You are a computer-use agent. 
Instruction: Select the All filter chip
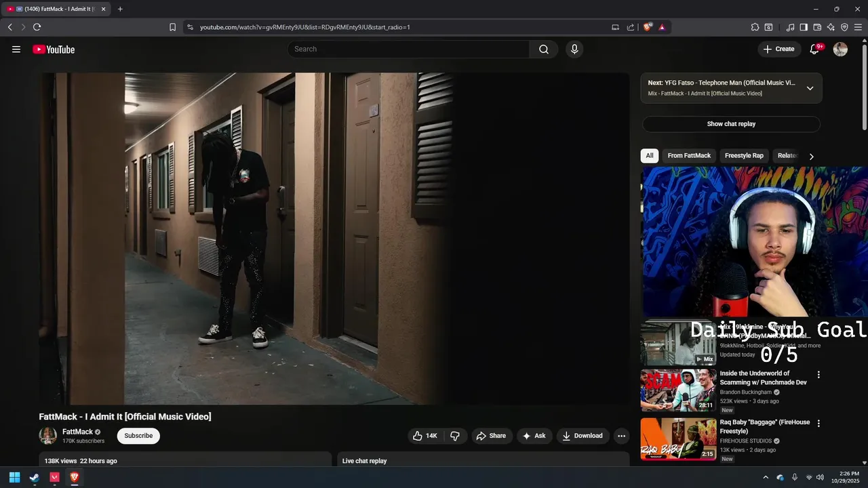(650, 156)
